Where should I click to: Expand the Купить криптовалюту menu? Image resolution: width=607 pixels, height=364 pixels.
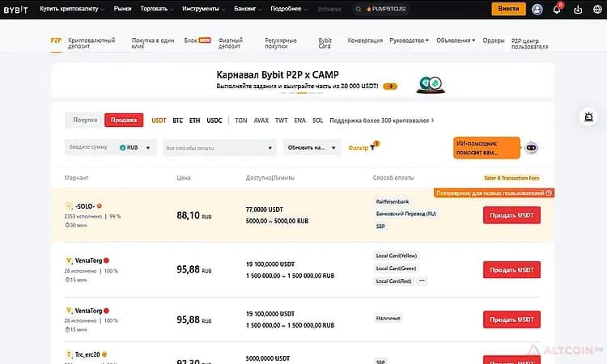[x=72, y=9]
